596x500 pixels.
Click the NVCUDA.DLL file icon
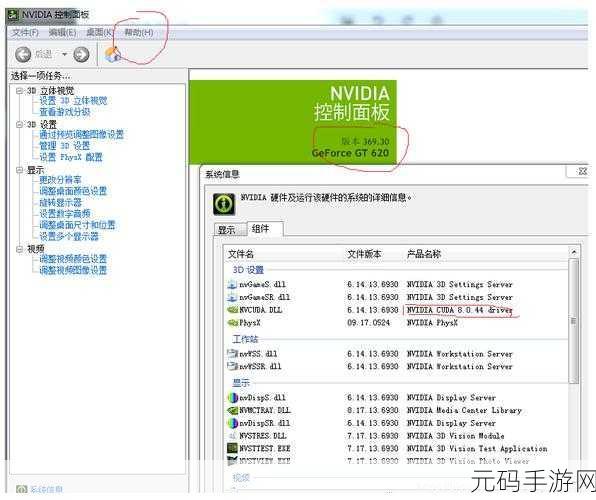[x=232, y=310]
